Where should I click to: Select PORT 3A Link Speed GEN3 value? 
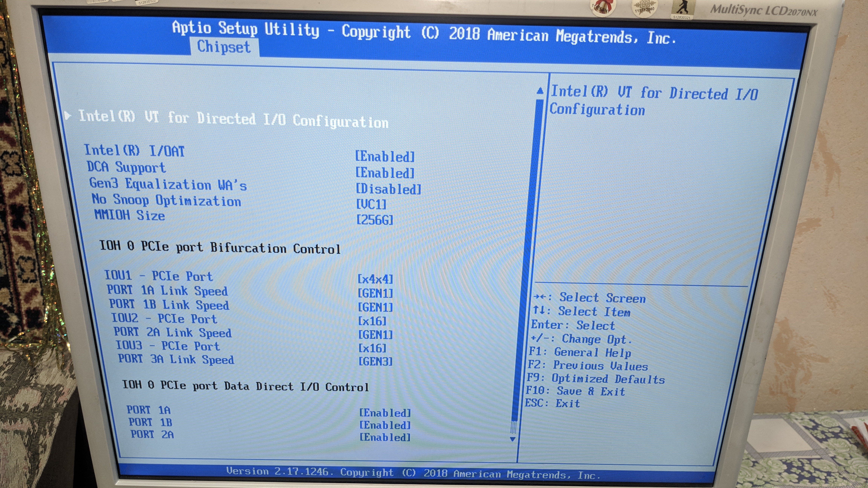(375, 361)
